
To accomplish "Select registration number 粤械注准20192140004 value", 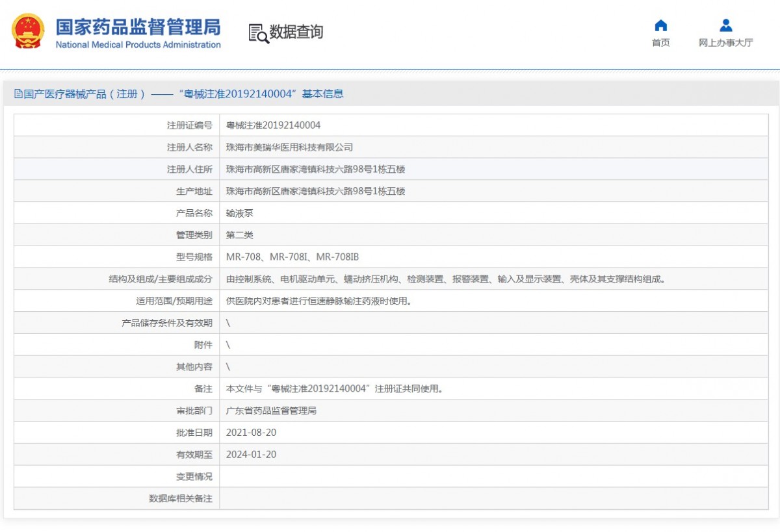I will click(x=273, y=125).
